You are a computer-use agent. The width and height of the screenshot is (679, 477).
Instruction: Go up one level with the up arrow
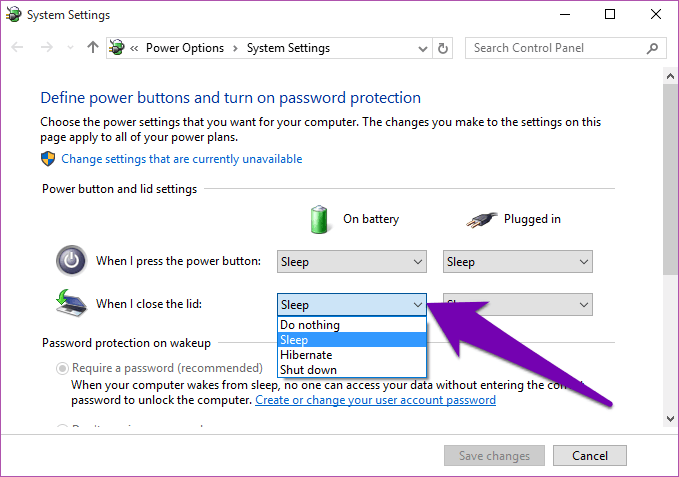(92, 47)
